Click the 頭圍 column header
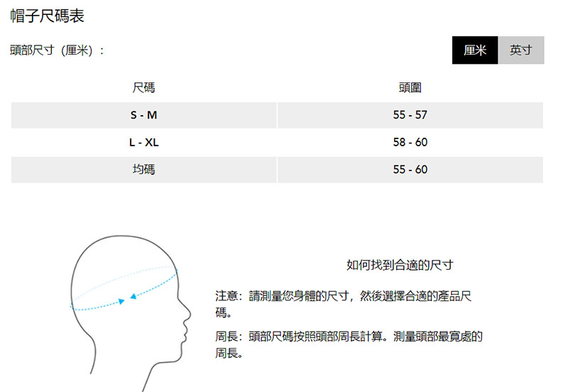This screenshot has width=568, height=392. tap(410, 88)
